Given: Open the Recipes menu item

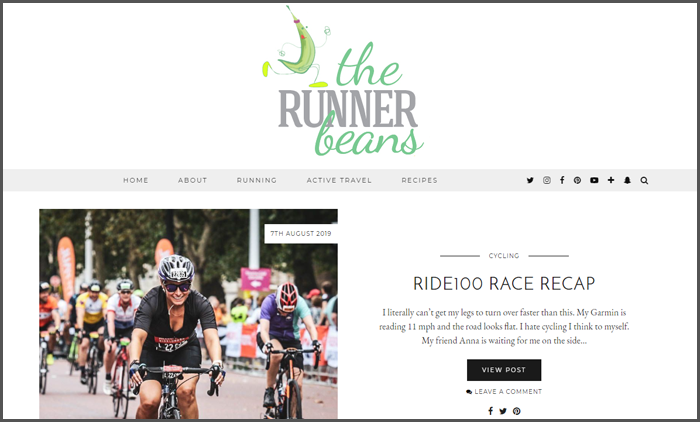Looking at the screenshot, I should point(419,180).
